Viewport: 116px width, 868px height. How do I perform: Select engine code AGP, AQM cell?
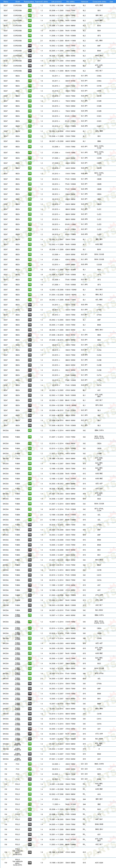pos(99,863)
